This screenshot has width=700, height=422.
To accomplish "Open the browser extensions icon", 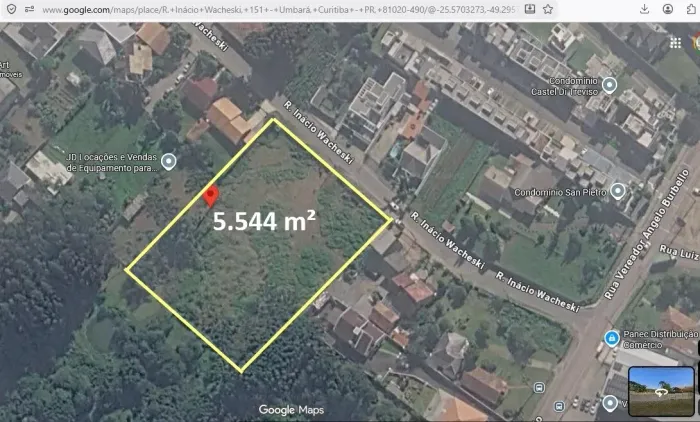I will coord(691,9).
